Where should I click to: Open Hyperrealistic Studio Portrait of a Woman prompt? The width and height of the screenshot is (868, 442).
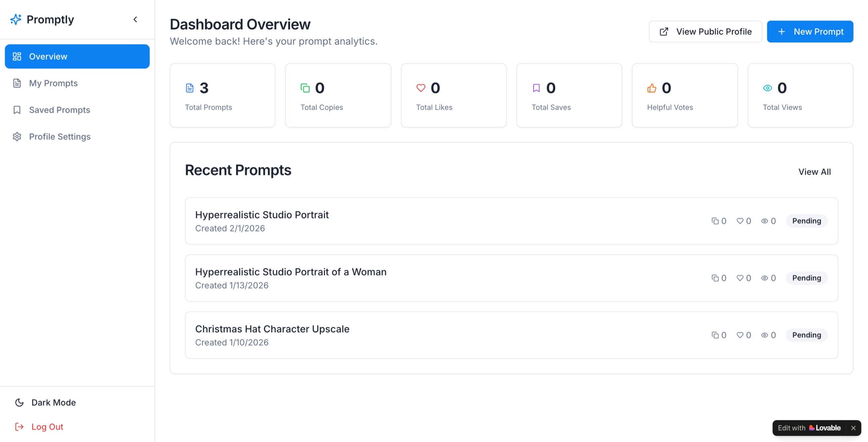tap(290, 272)
